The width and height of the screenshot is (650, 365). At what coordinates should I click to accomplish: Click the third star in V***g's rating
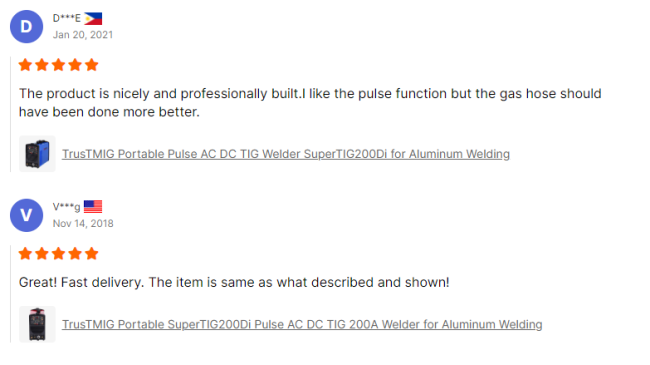point(58,253)
